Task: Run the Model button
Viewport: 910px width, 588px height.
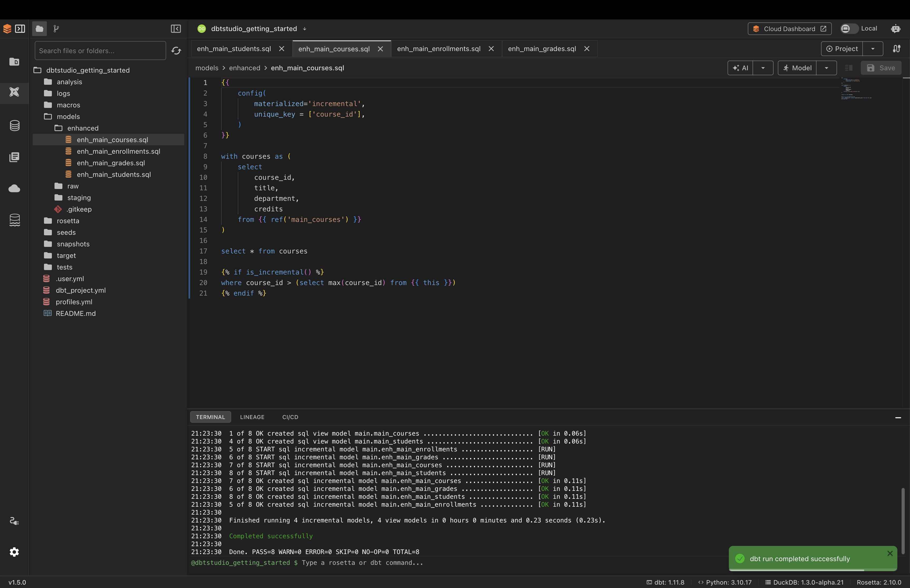Action: click(x=797, y=68)
